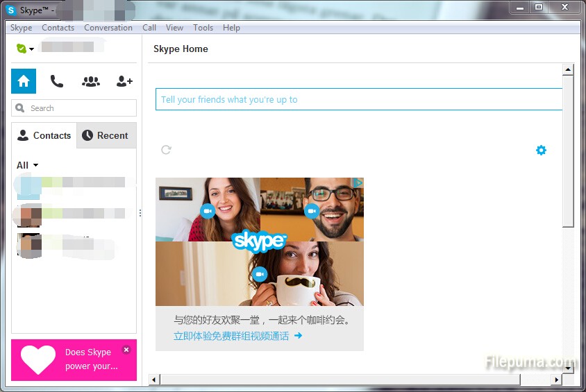586x392 pixels.
Task: Expand the All contacts filter dropdown
Action: pyautogui.click(x=28, y=165)
